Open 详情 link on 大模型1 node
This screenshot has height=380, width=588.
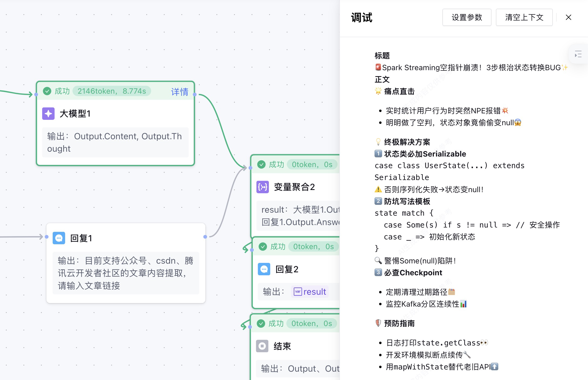[179, 92]
